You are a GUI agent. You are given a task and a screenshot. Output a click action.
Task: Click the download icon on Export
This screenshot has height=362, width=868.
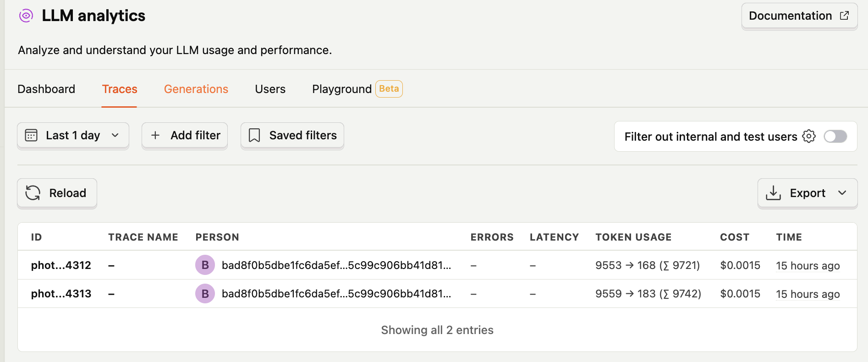coord(773,193)
